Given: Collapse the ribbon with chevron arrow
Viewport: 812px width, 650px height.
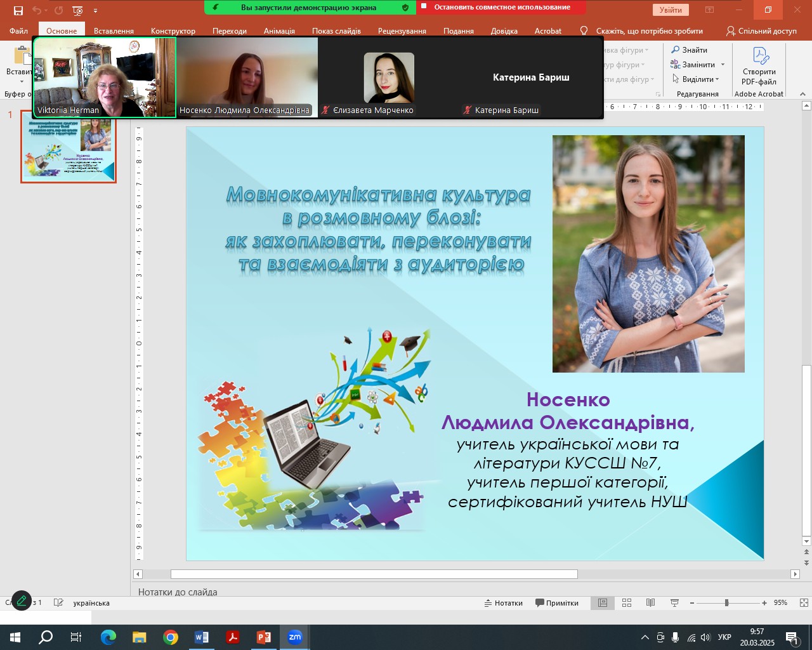Looking at the screenshot, I should [x=802, y=94].
